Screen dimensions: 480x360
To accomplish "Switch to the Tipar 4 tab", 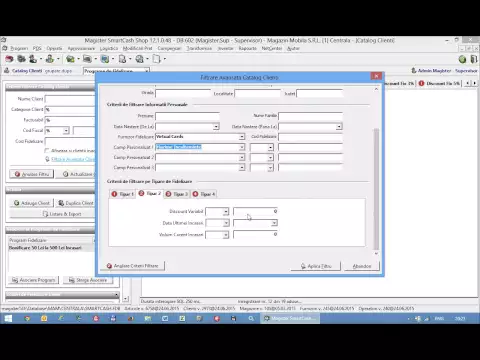I will [204, 194].
